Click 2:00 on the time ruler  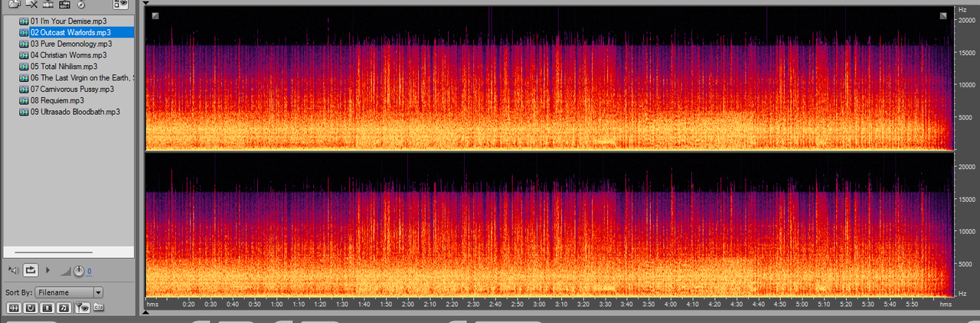click(x=408, y=304)
